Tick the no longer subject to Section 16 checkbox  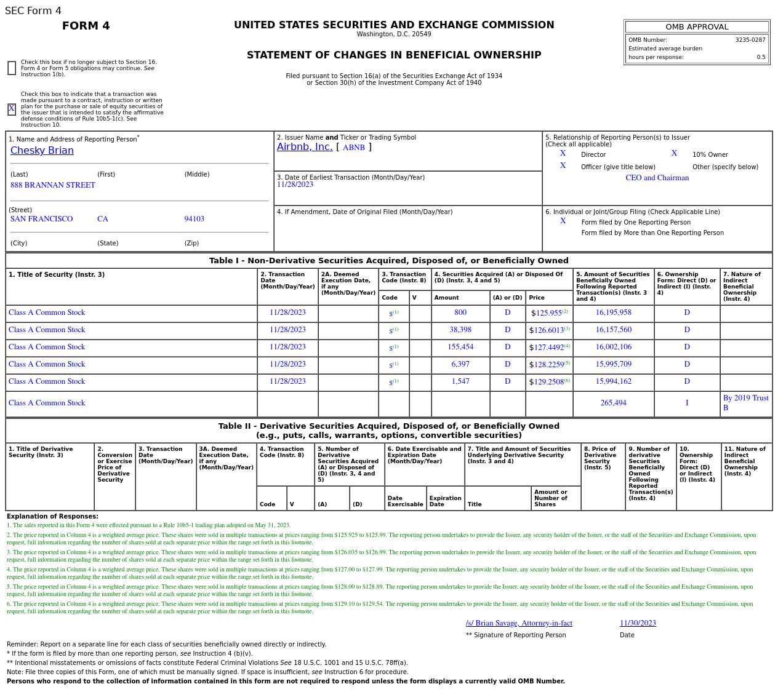12,68
